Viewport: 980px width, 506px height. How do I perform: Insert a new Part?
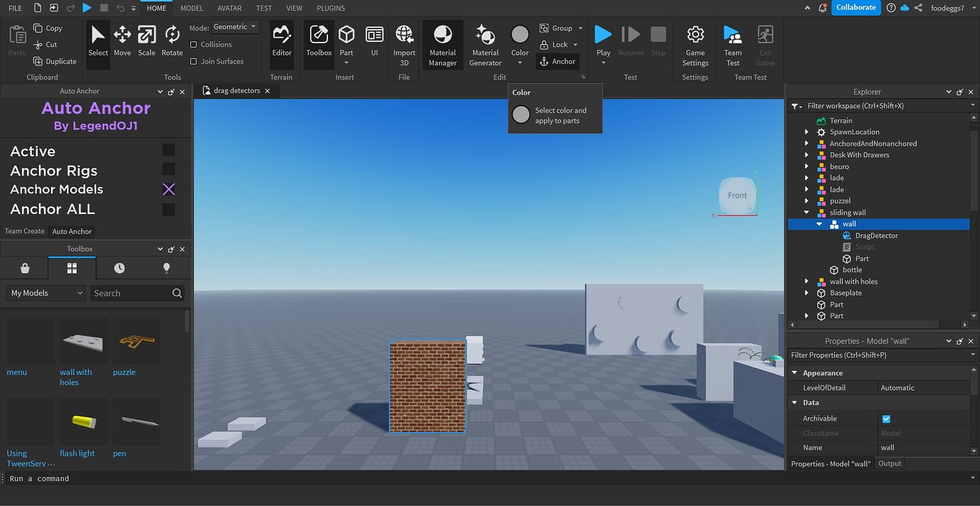point(346,39)
